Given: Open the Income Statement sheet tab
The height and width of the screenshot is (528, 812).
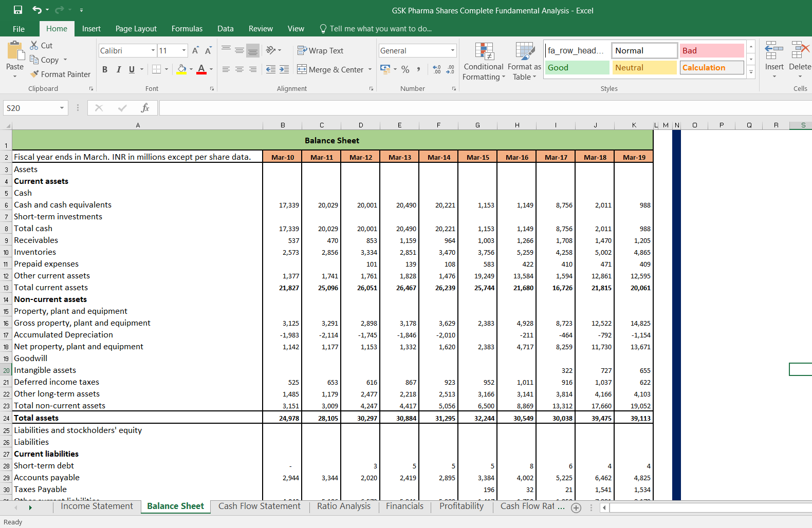Looking at the screenshot, I should coord(97,506).
